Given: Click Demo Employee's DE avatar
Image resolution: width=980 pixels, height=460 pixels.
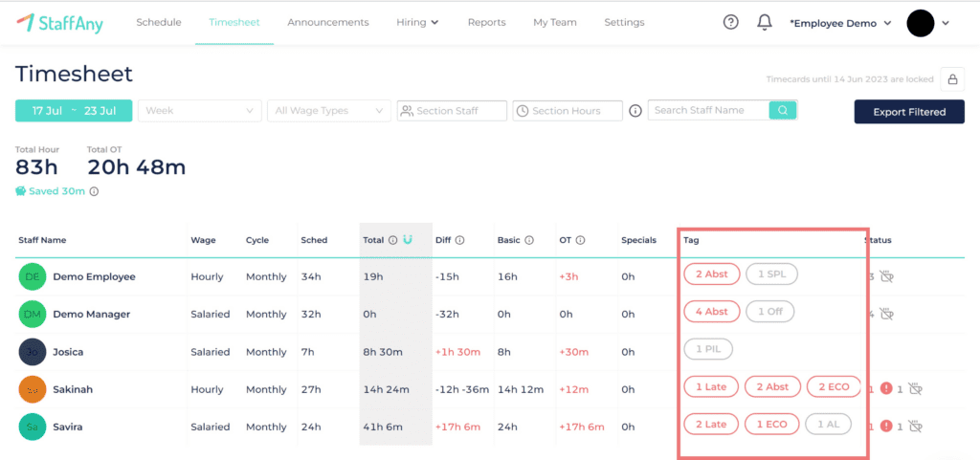Looking at the screenshot, I should 33,276.
